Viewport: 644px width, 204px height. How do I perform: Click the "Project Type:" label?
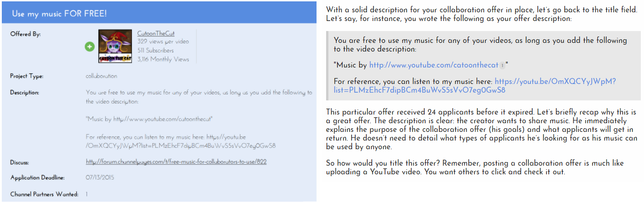(26, 76)
